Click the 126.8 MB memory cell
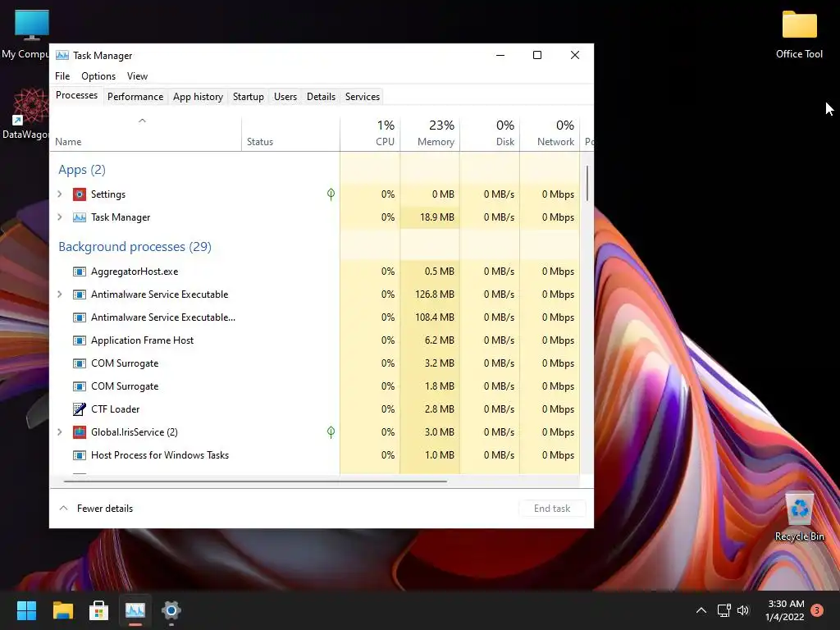Screen dimensions: 840x630 point(430,294)
